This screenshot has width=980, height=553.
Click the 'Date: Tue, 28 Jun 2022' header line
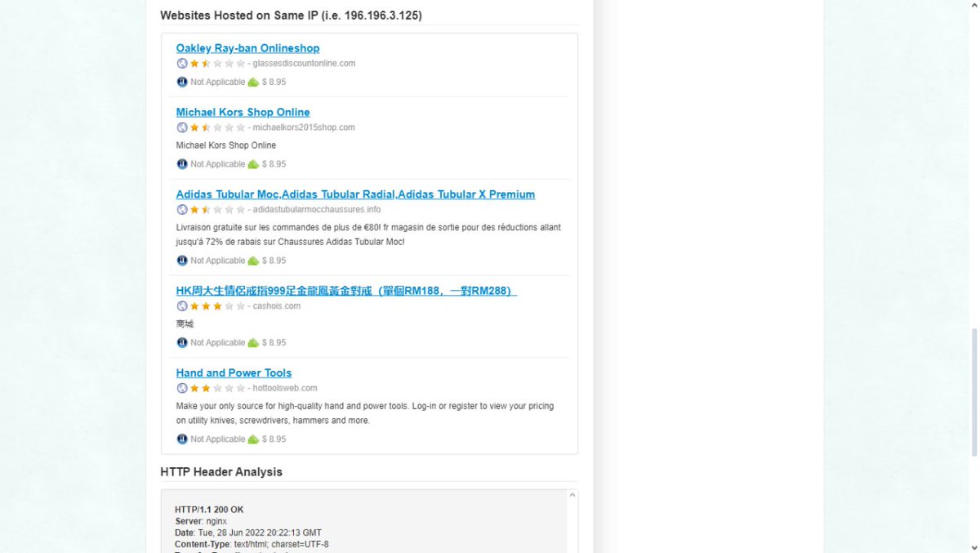[248, 533]
